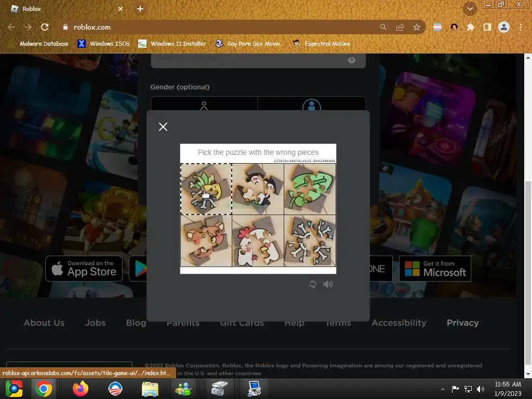
Task: Open the file explorer taskbar icon
Action: [150, 389]
